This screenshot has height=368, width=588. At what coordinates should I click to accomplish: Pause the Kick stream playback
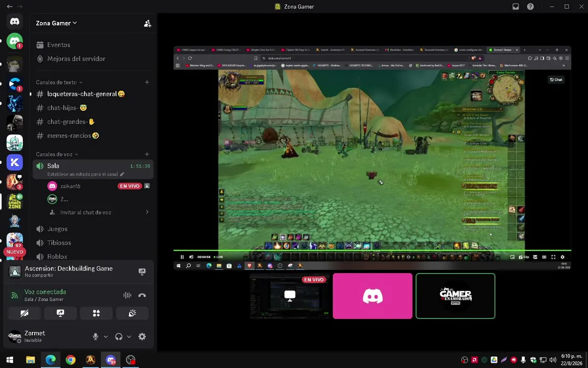182,257
